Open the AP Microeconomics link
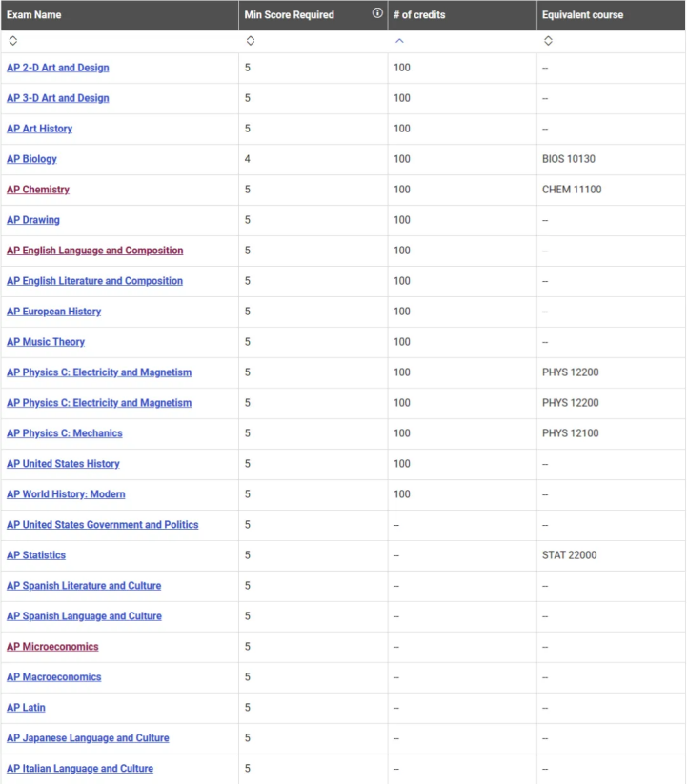The width and height of the screenshot is (687, 784). [x=52, y=647]
